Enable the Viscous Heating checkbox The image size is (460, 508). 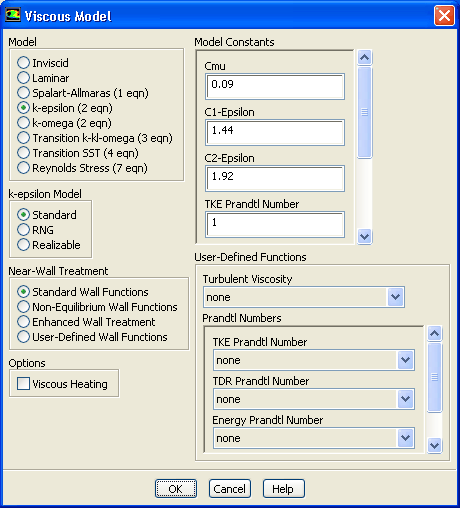[23, 384]
